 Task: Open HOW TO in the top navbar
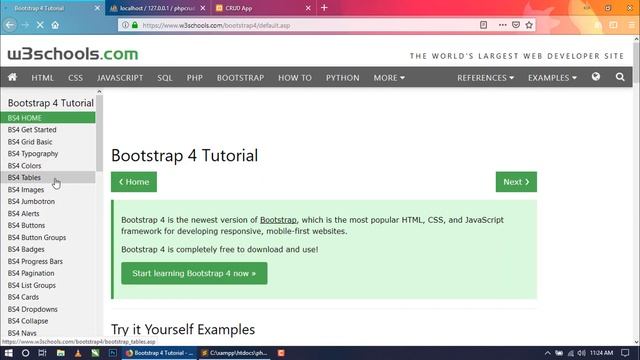click(295, 78)
